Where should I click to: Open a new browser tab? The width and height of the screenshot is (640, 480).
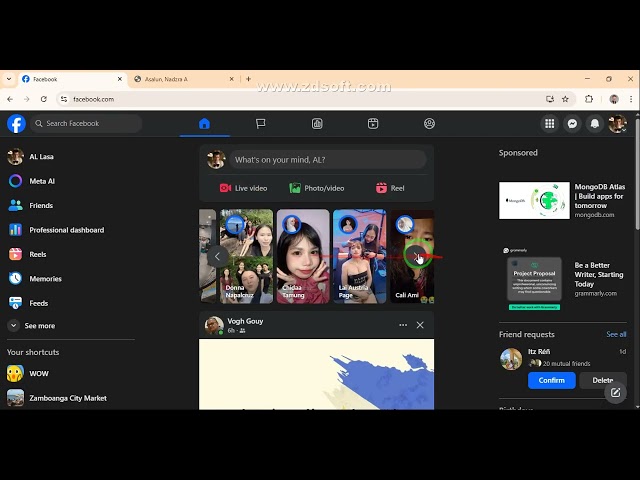[248, 79]
